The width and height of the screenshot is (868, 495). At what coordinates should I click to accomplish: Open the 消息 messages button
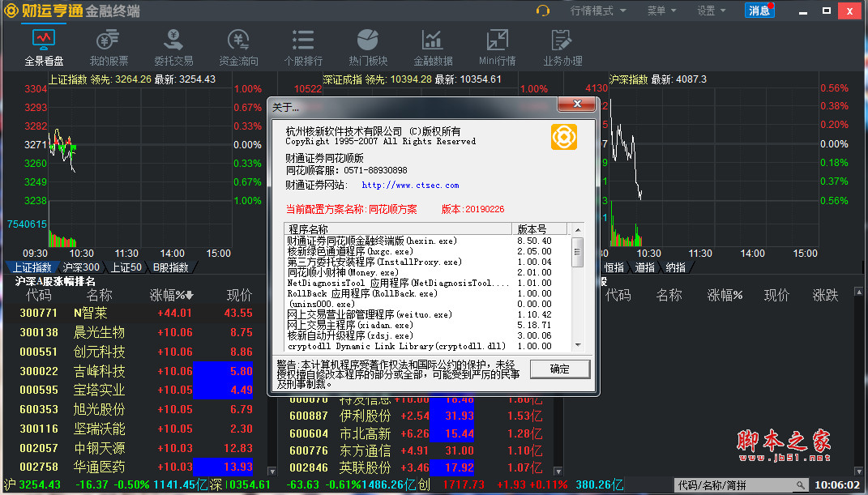click(759, 11)
